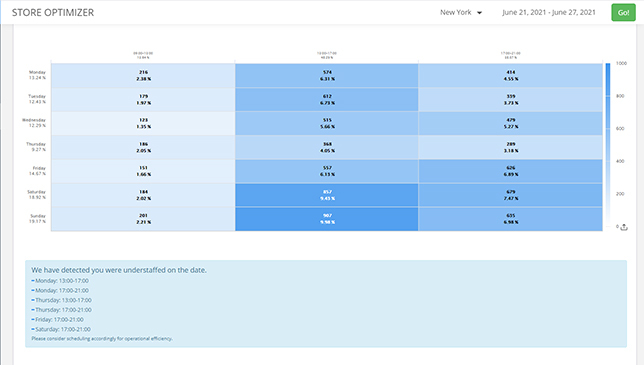Open the New York store dropdown
The image size is (644, 365).
pos(461,12)
